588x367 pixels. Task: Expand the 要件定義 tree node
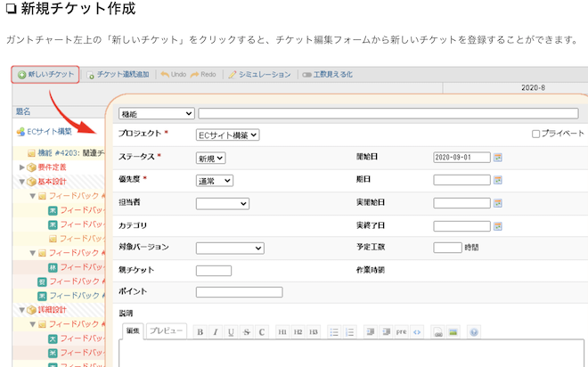(x=21, y=167)
